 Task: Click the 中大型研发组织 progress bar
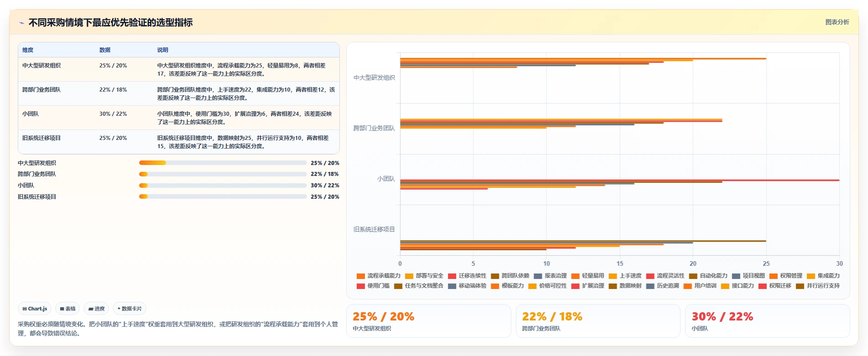pyautogui.click(x=223, y=163)
